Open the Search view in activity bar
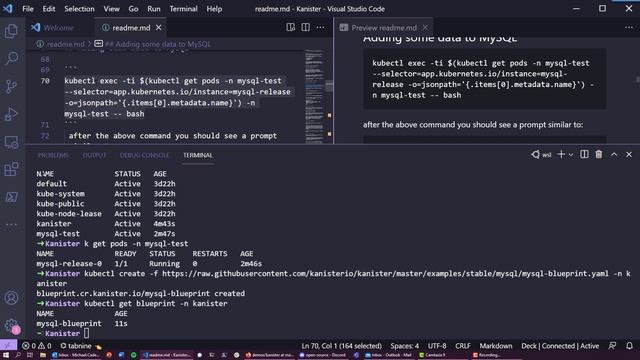640x360 pixels. pos(11,58)
